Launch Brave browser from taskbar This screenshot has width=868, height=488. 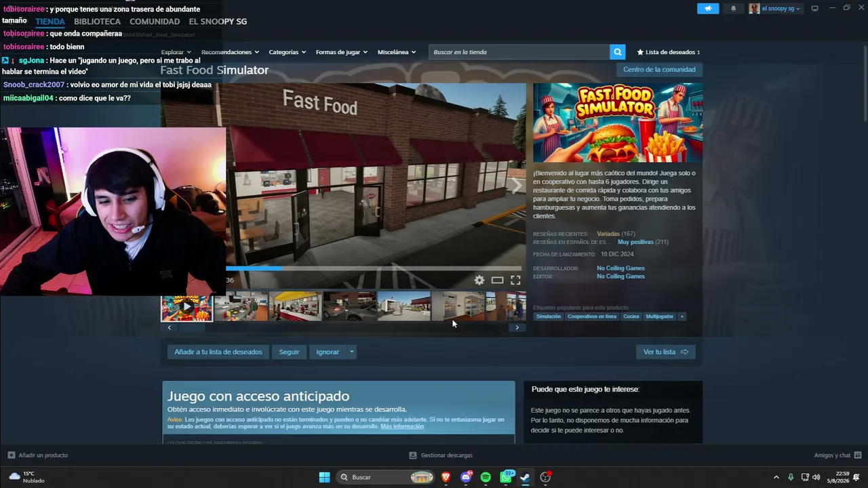446,477
